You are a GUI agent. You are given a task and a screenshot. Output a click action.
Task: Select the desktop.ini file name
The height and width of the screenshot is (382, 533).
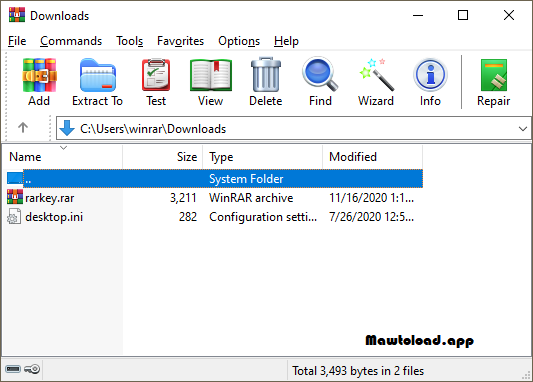coord(54,217)
